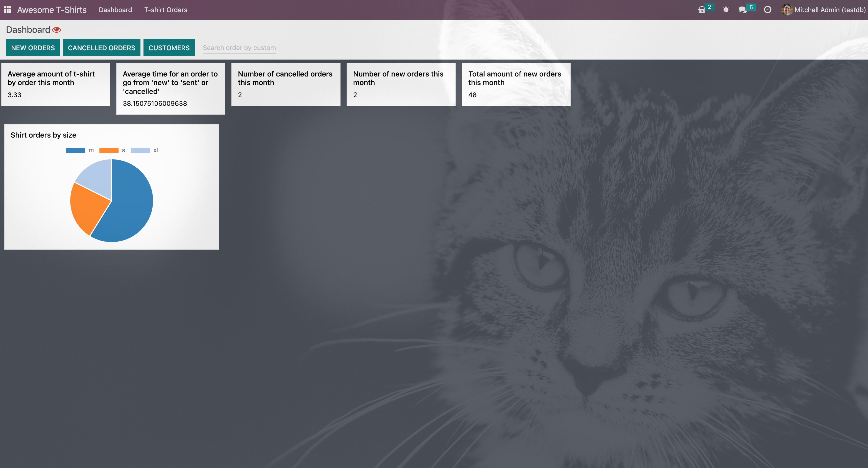Click the red eye icon beside Dashboard
Screen dimensions: 868x468
coord(57,30)
